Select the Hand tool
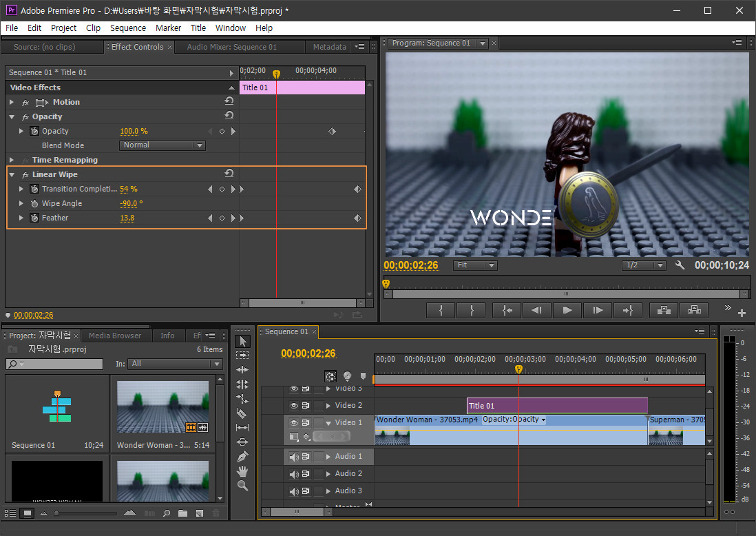Screen dimensions: 756x536 pyautogui.click(x=242, y=471)
